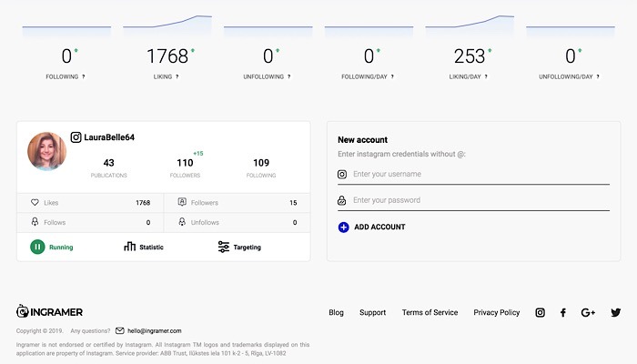Screen dimensions: 637x364
Task: Click the Running status label
Action: pyautogui.click(x=61, y=247)
